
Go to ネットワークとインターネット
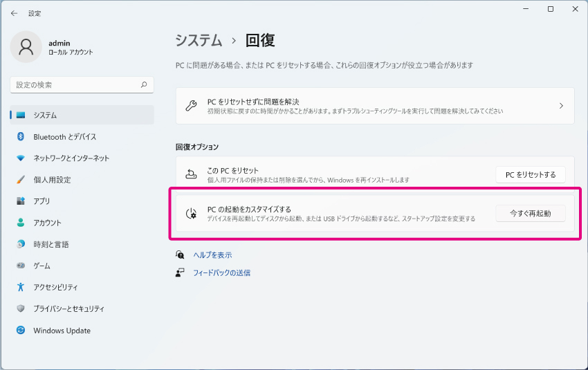82,158
